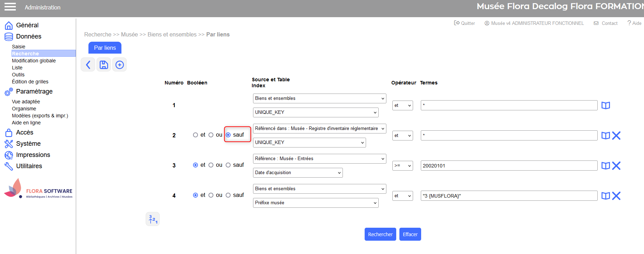Viewport: 644px width, 254px height.
Task: Select the 'sauf' boolean for row 3
Action: point(228,165)
